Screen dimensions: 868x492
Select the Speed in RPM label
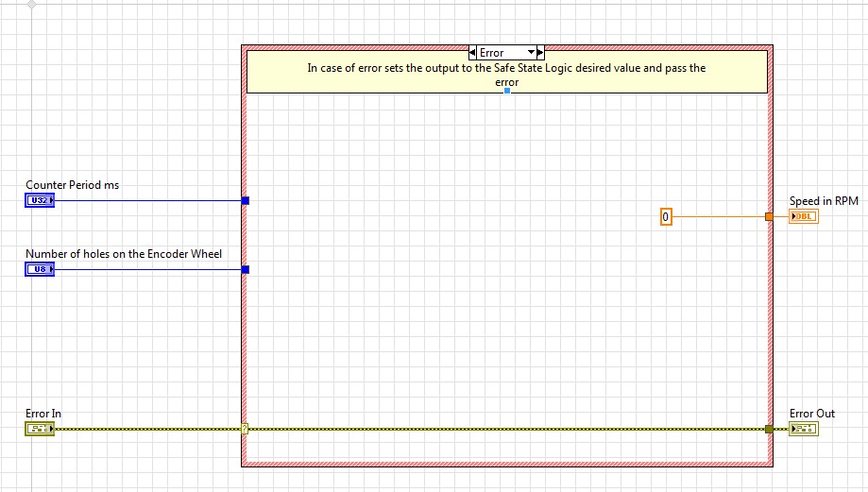click(824, 201)
